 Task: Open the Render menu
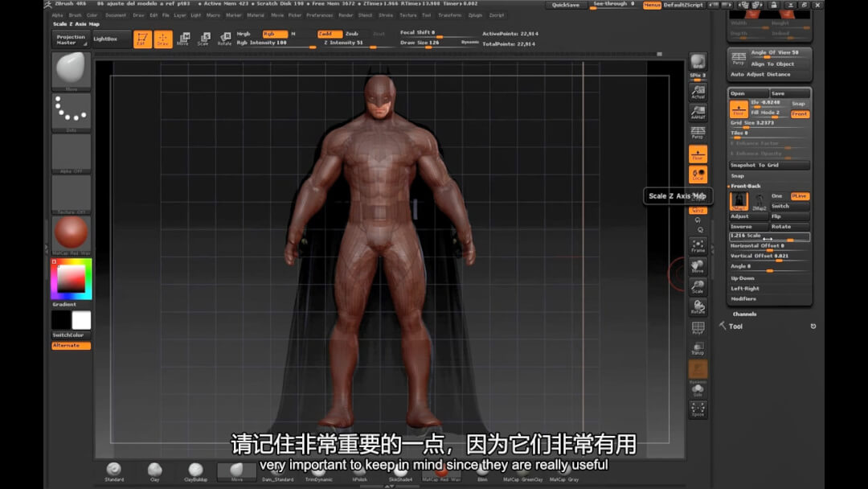coord(346,15)
